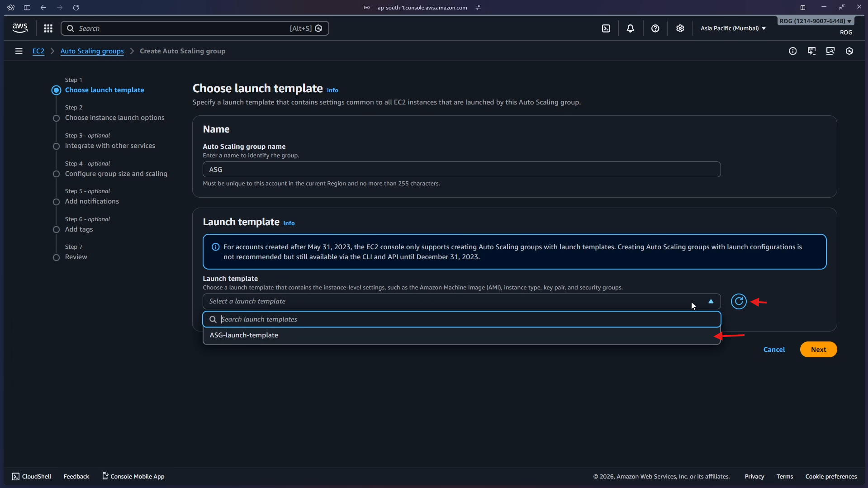
Task: Click the Next button
Action: tap(818, 349)
